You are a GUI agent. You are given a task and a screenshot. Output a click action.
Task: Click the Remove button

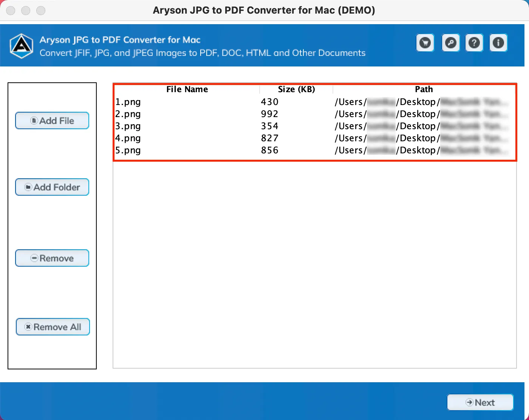[x=52, y=258]
